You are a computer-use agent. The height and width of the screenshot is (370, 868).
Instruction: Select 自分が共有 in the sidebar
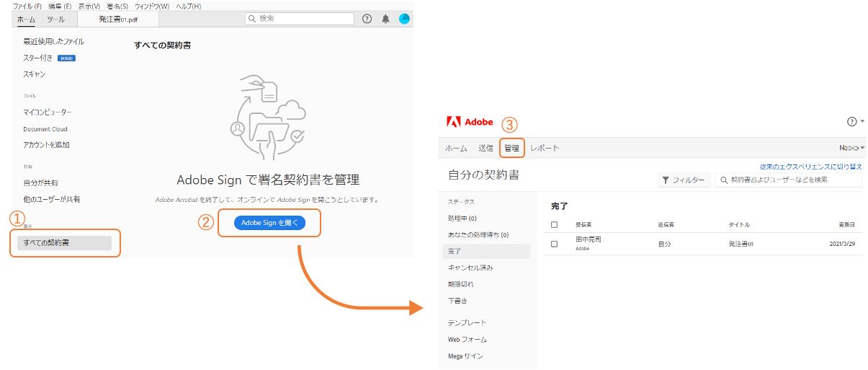[x=40, y=183]
